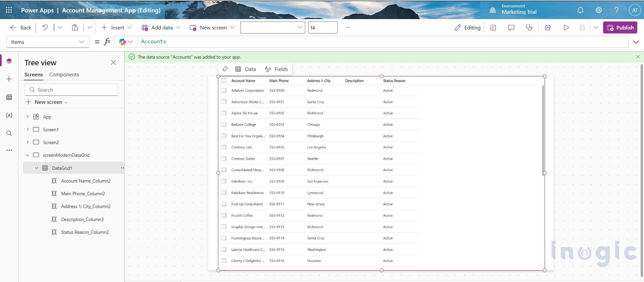Open the AT account avatar
Screen dimensions: 644x282
[x=635, y=10]
